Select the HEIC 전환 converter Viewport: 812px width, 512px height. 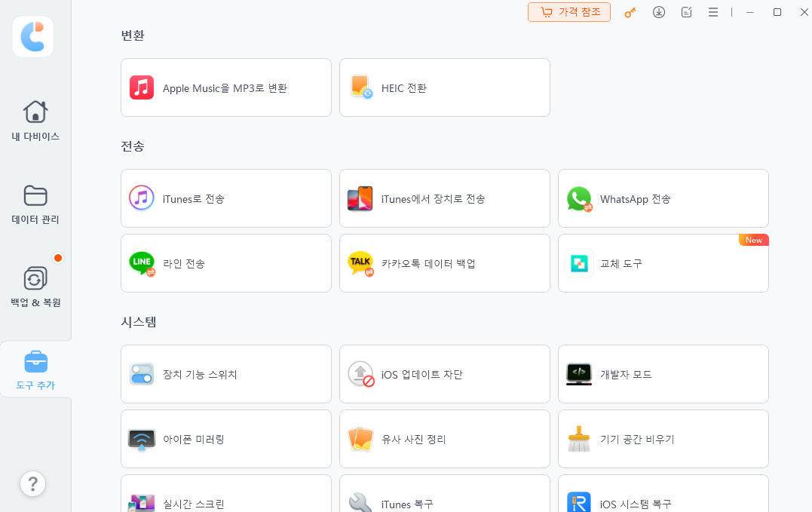[x=444, y=87]
